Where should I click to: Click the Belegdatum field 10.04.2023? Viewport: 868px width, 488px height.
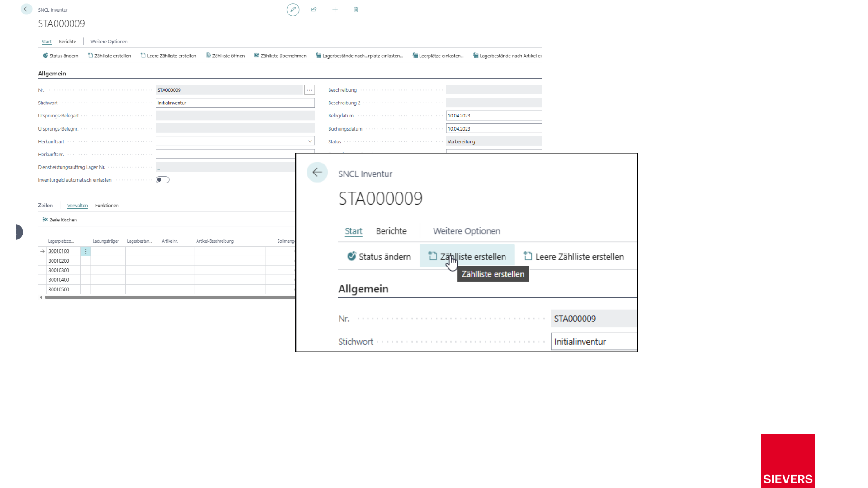coord(494,116)
